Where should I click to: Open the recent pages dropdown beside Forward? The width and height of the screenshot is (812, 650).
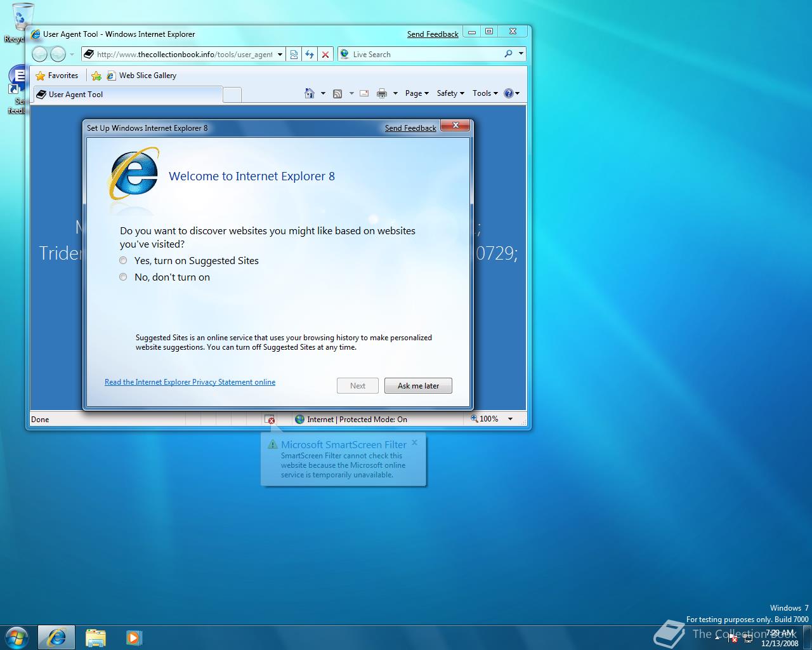pyautogui.click(x=72, y=55)
